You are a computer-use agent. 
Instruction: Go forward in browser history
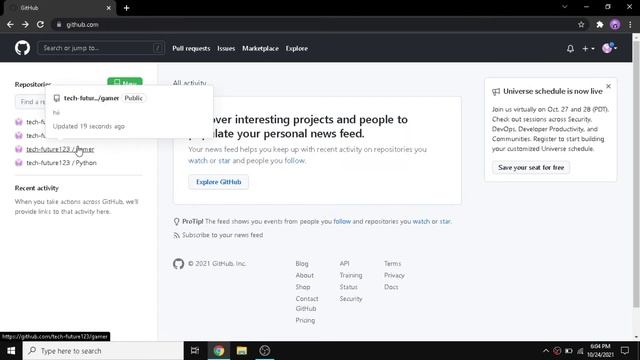click(x=25, y=24)
